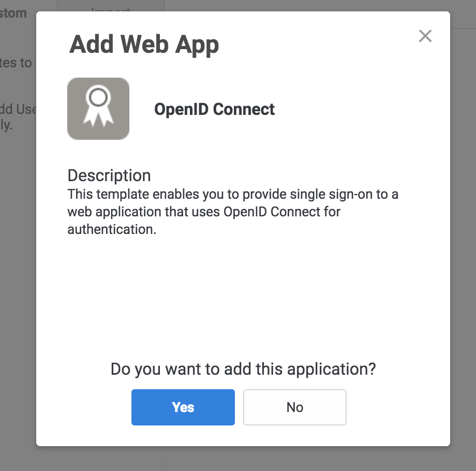Click the X icon in the dialog corner
This screenshot has width=476, height=471.
pos(425,36)
